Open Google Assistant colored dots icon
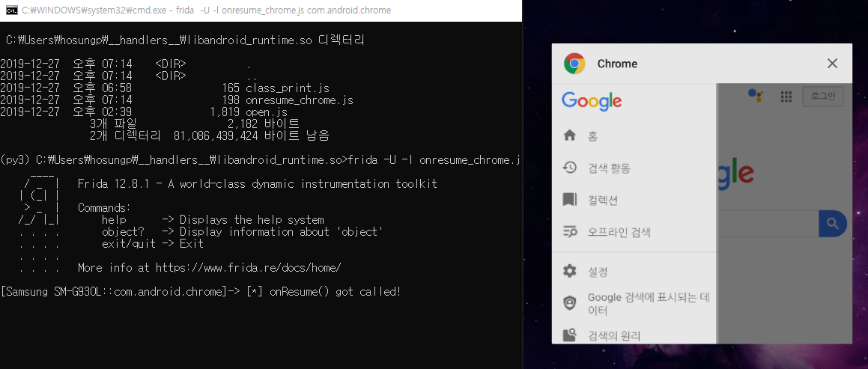This screenshot has height=369, width=868. click(755, 96)
